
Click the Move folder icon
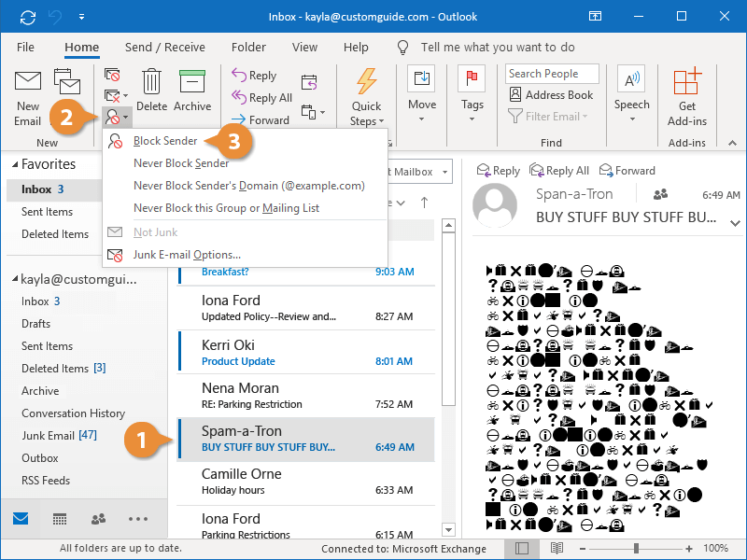422,78
